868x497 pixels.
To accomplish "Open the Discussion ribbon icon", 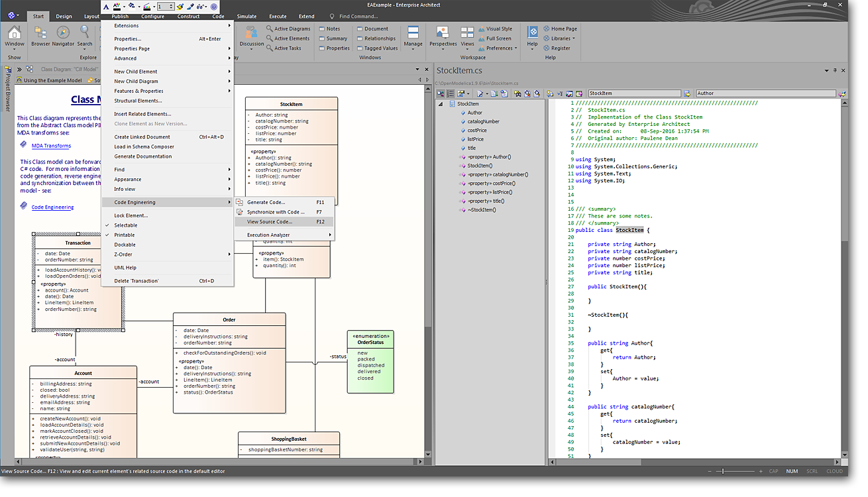I will tap(251, 33).
